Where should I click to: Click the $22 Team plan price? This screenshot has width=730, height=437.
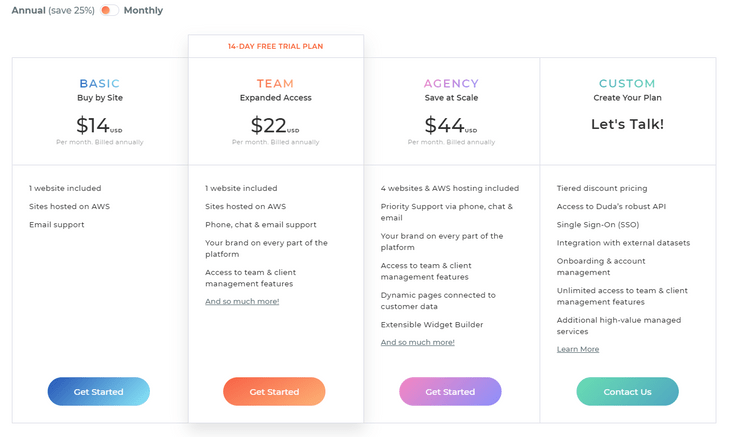click(269, 125)
